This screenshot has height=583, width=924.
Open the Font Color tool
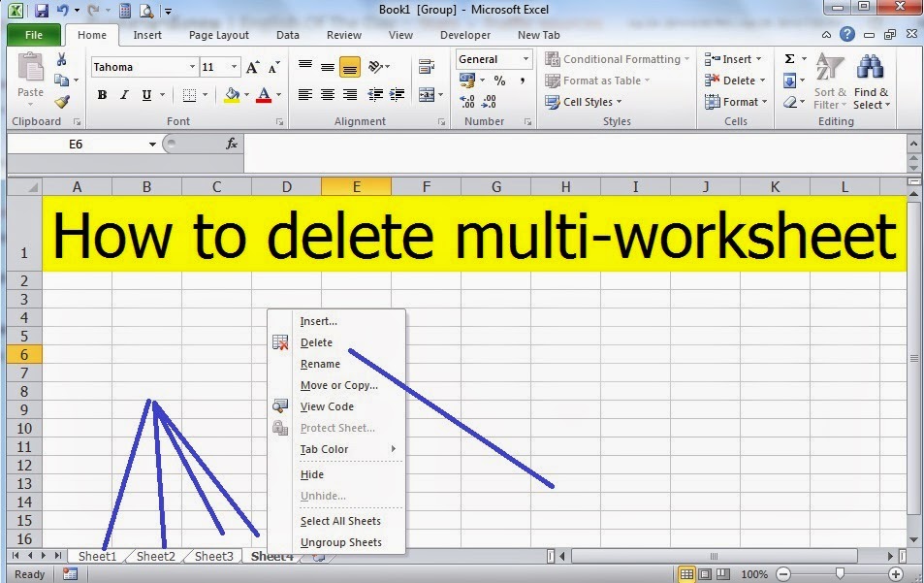pyautogui.click(x=266, y=95)
